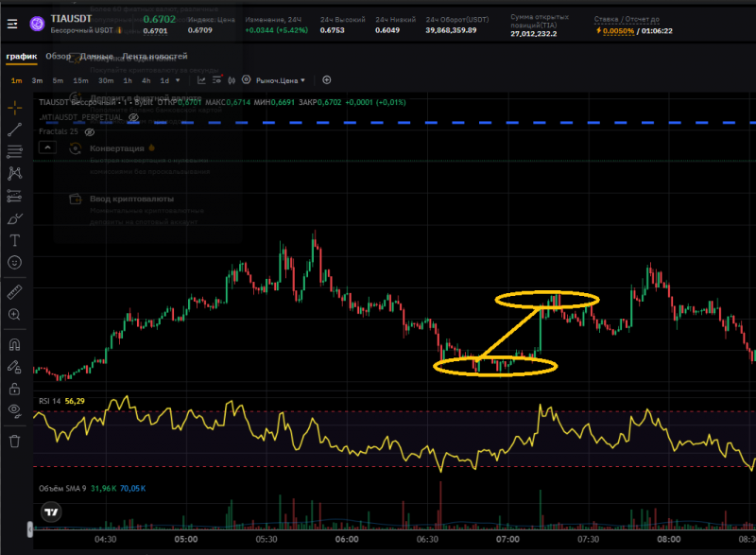This screenshot has height=555, width=756.
Task: Select the 1d timeframe
Action: (164, 80)
